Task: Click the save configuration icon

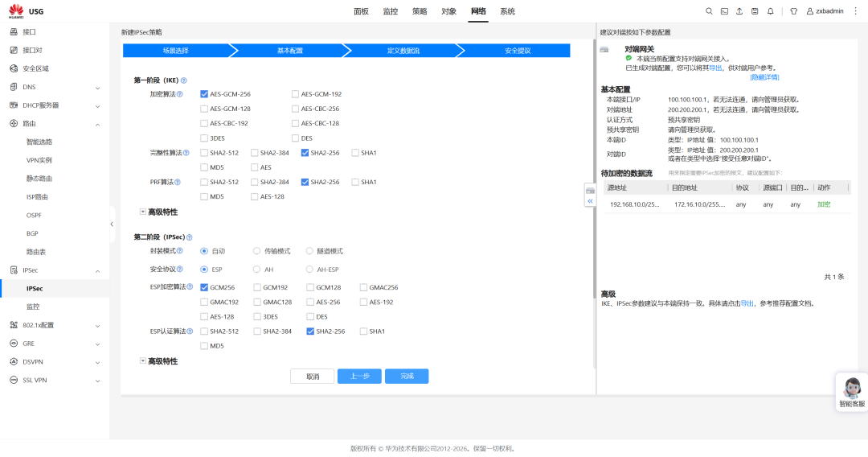Action: coord(755,11)
